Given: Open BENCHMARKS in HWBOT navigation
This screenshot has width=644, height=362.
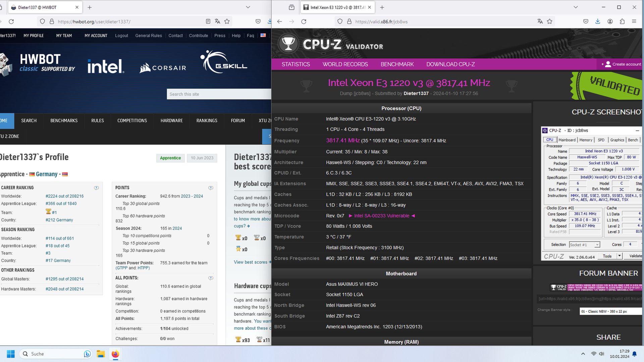Looking at the screenshot, I should [64, 121].
